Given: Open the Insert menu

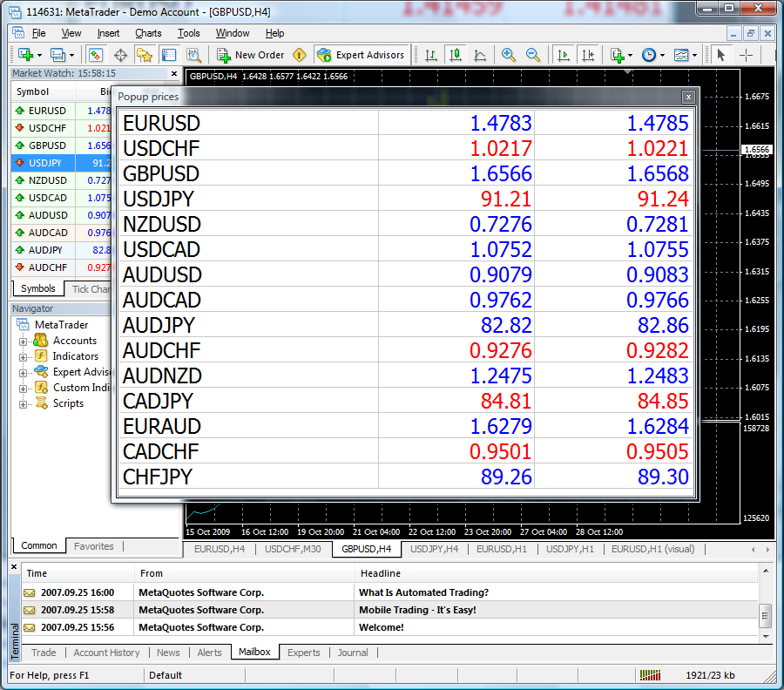Looking at the screenshot, I should [108, 33].
